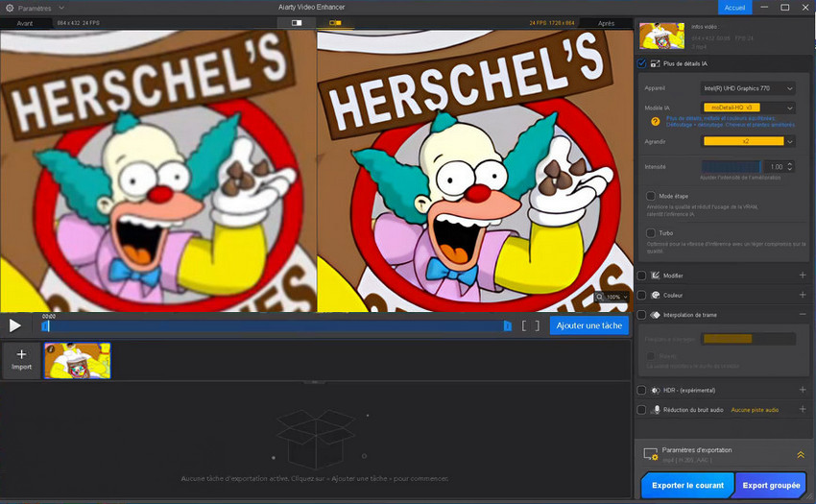Switch to single-view preview layout icon

pyautogui.click(x=297, y=23)
